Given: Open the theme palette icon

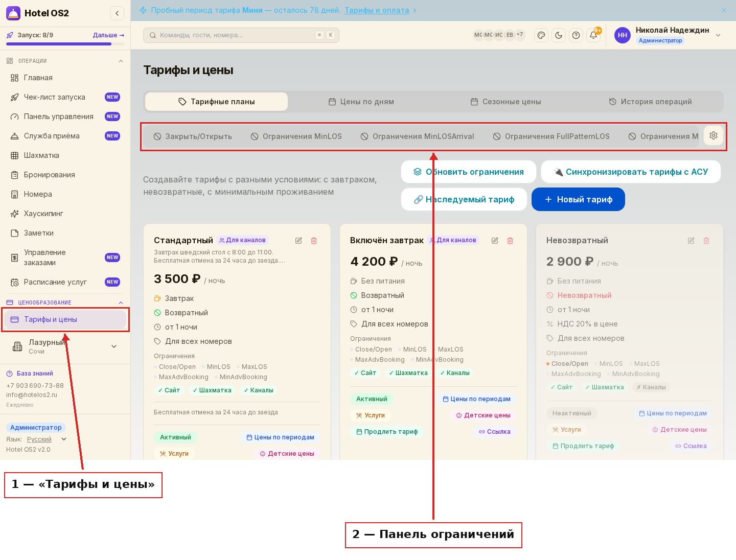Looking at the screenshot, I should [541, 35].
